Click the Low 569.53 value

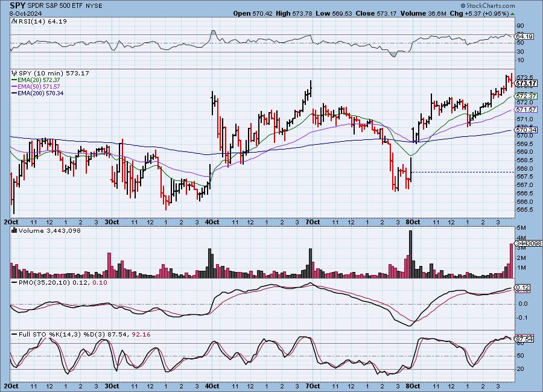click(334, 13)
